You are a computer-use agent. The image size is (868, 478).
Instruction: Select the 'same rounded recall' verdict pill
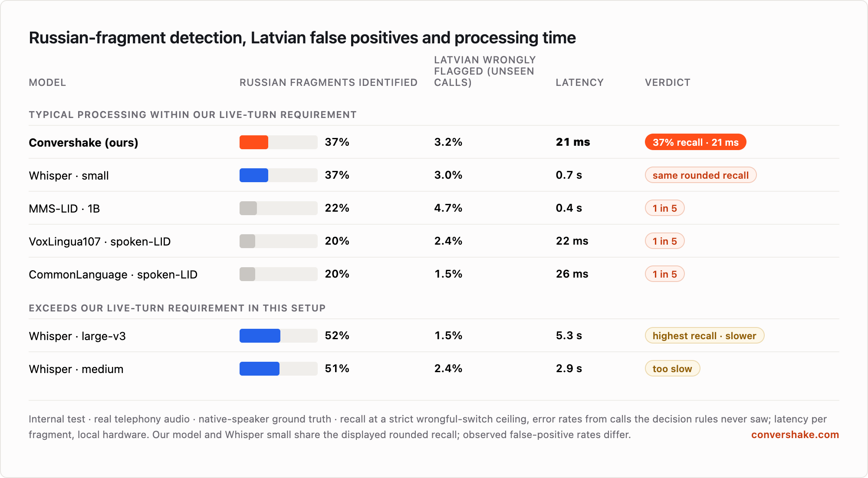point(700,175)
